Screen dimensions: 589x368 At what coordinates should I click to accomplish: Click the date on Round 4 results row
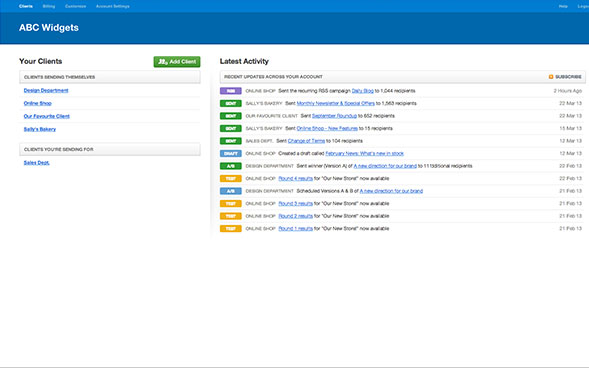[571, 178]
